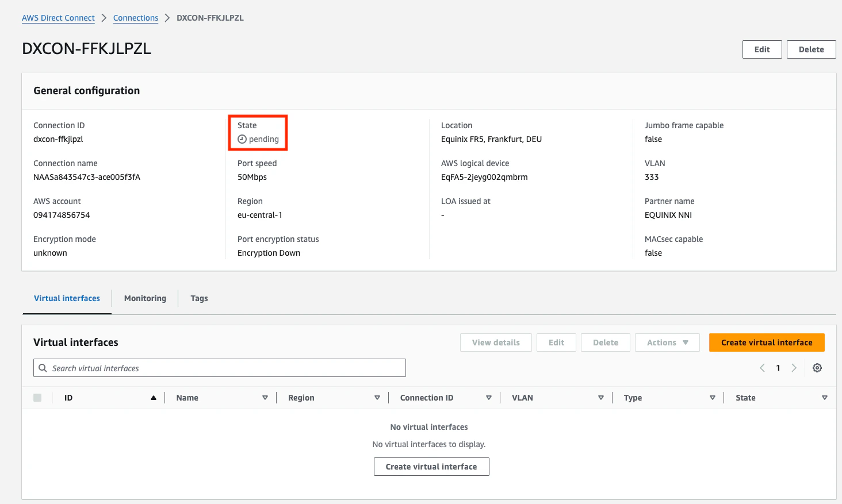
Task: Open the table preferences gear icon
Action: [x=817, y=368]
